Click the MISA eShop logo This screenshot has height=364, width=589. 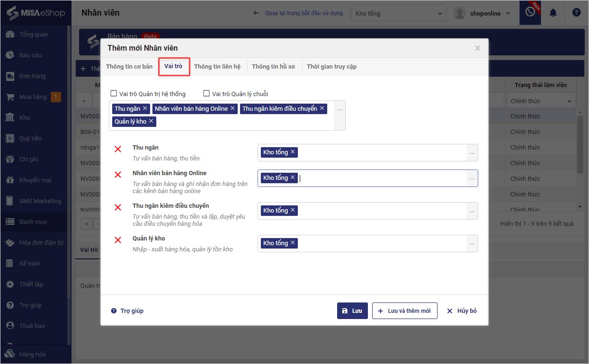36,12
